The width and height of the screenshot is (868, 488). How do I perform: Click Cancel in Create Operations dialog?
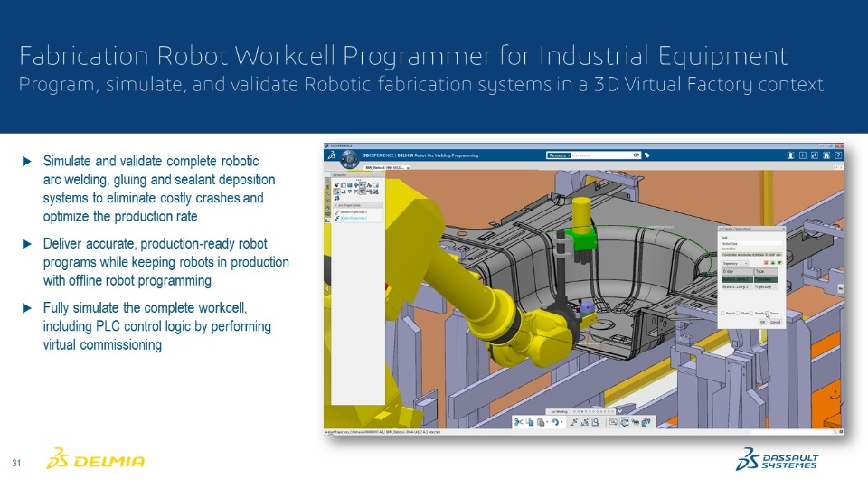pyautogui.click(x=775, y=322)
